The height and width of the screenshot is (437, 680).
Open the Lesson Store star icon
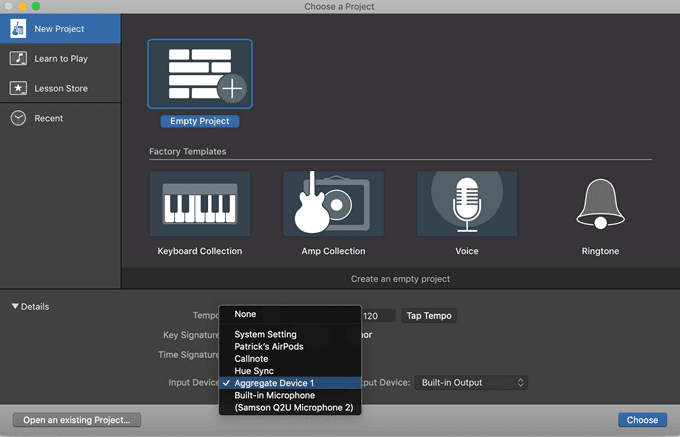(18, 88)
